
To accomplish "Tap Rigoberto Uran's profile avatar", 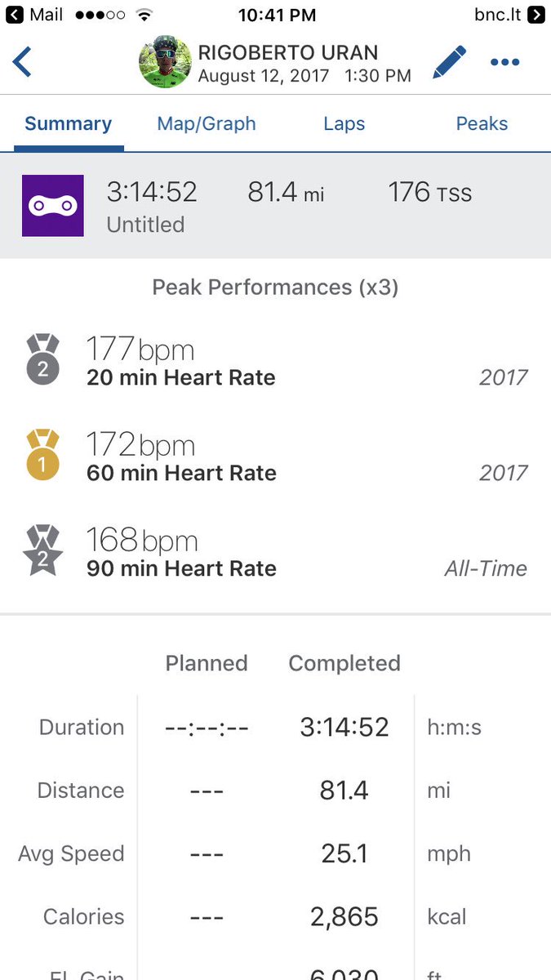I will pos(165,64).
